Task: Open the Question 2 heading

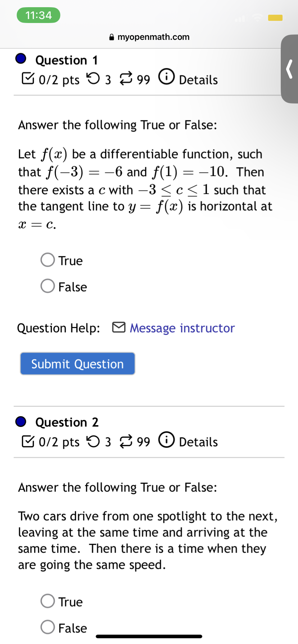Action: (x=67, y=422)
